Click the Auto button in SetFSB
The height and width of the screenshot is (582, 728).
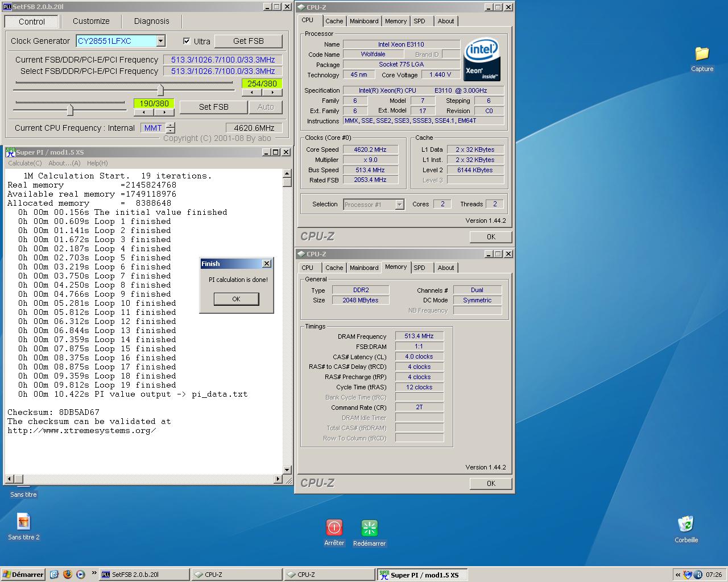[x=266, y=107]
